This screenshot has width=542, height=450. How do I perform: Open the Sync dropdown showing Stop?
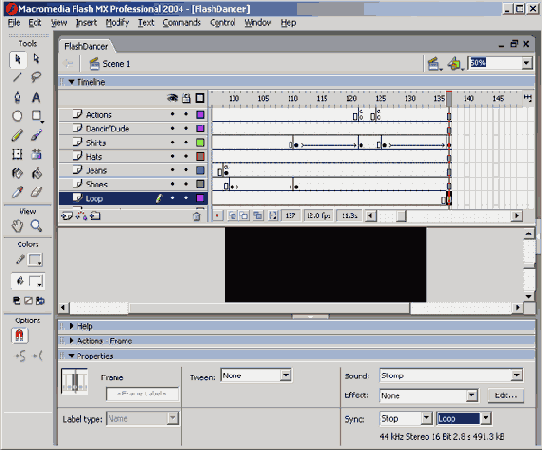click(x=406, y=419)
